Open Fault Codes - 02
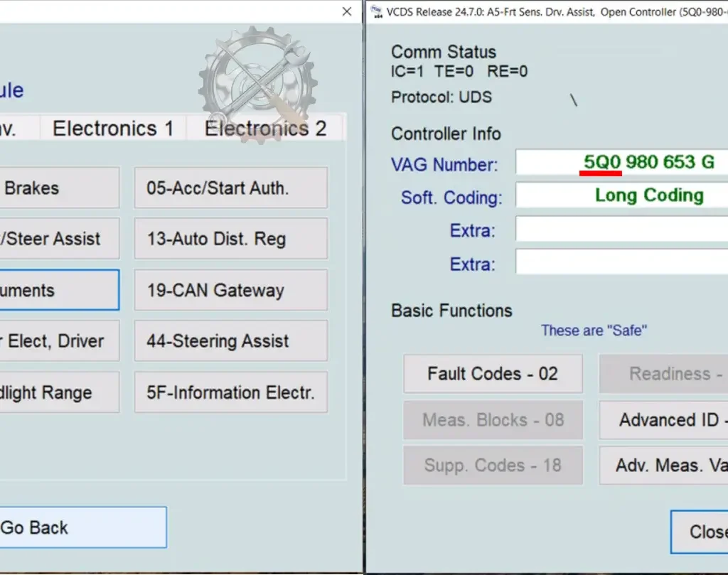 (x=493, y=374)
